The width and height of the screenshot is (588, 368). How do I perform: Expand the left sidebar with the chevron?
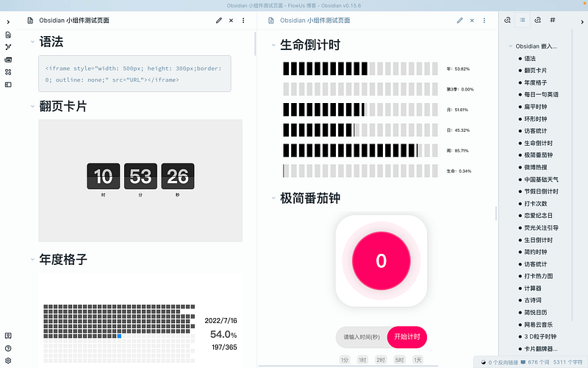coord(8,22)
